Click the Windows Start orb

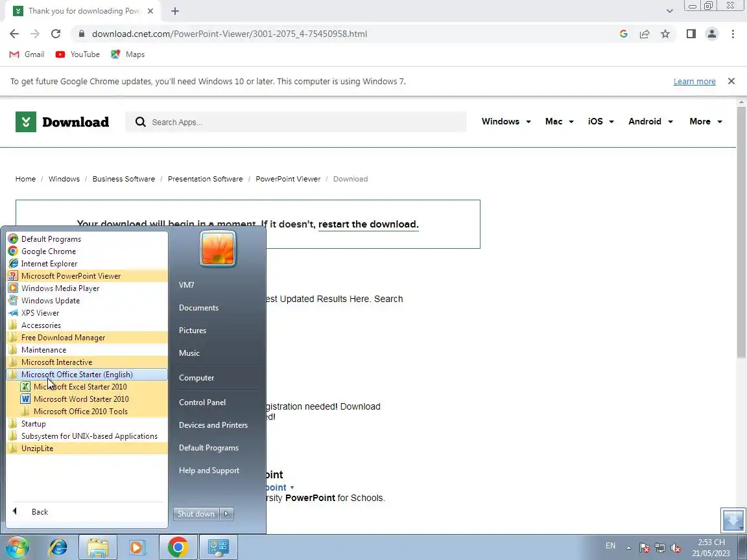click(x=17, y=546)
